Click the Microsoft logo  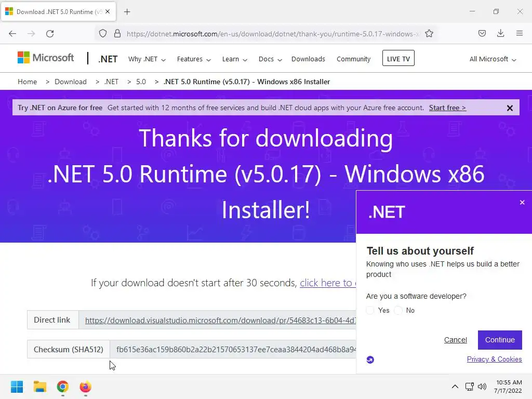tap(46, 58)
